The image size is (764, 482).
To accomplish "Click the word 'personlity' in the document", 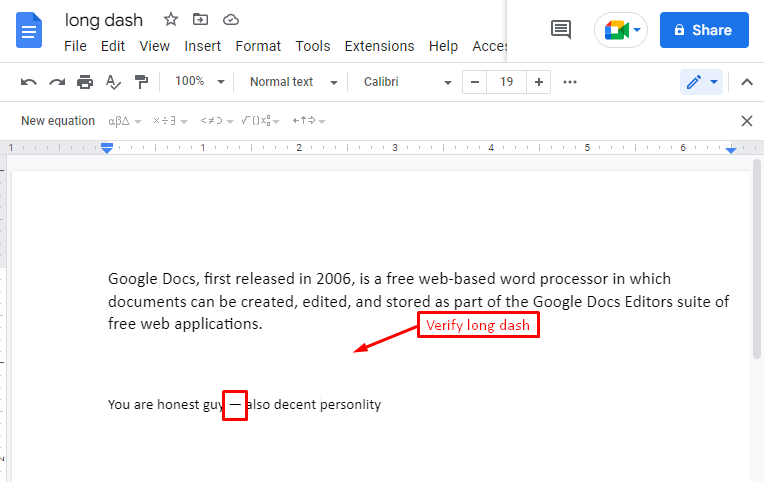I will point(350,405).
